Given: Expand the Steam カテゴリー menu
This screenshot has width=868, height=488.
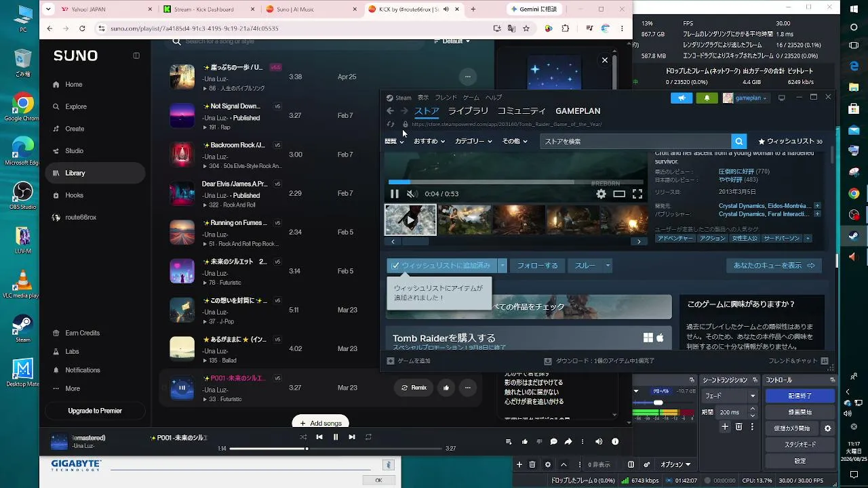Looking at the screenshot, I should pyautogui.click(x=473, y=141).
